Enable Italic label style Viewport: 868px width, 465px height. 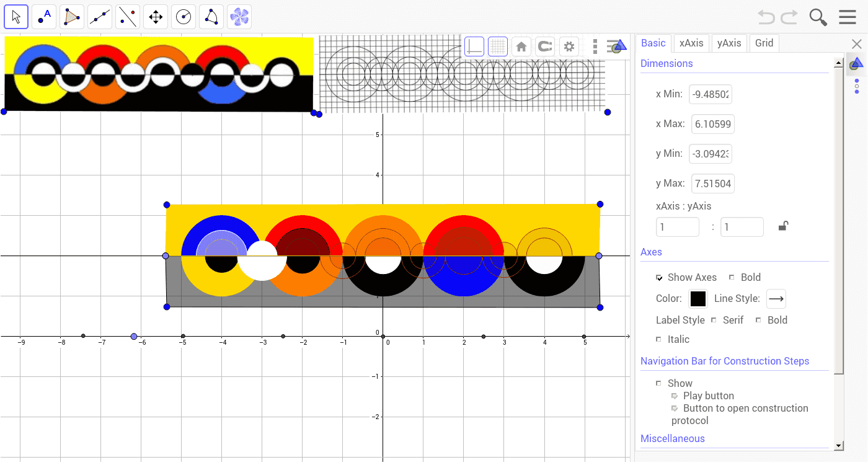pyautogui.click(x=658, y=339)
